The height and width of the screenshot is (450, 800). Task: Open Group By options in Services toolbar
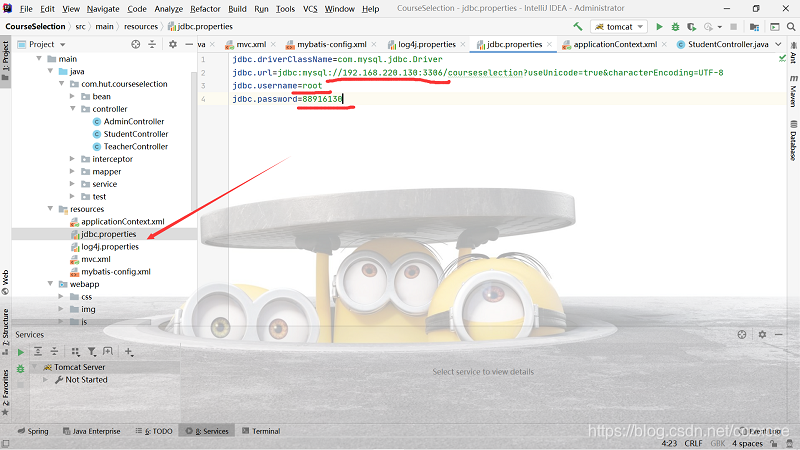[76, 352]
